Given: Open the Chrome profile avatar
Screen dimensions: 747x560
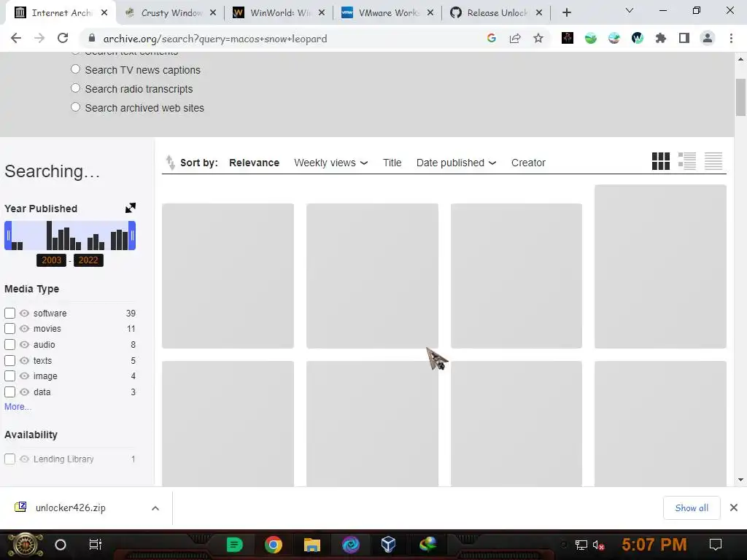Looking at the screenshot, I should pyautogui.click(x=708, y=39).
